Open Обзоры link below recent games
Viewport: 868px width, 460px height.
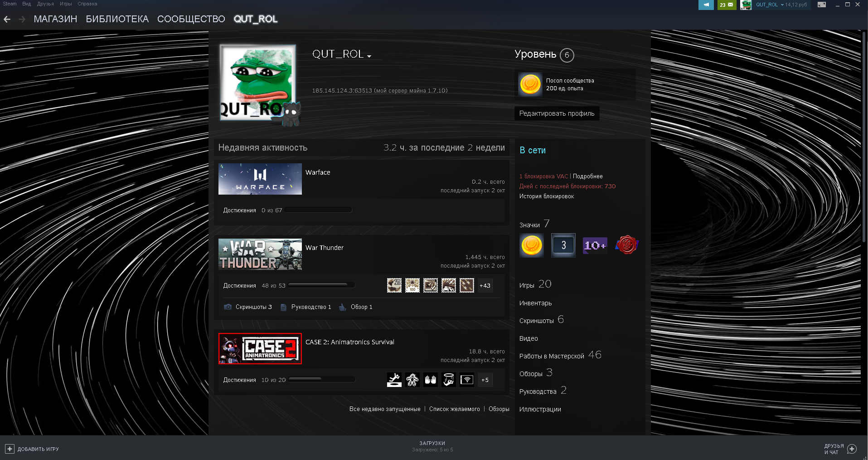click(x=499, y=409)
